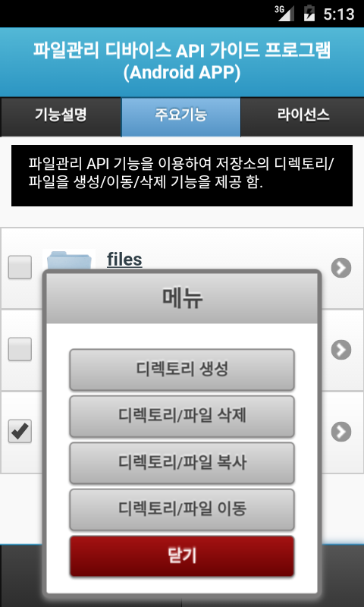Tap the 3G signal status icon
This screenshot has height=607, width=364.
point(284,14)
